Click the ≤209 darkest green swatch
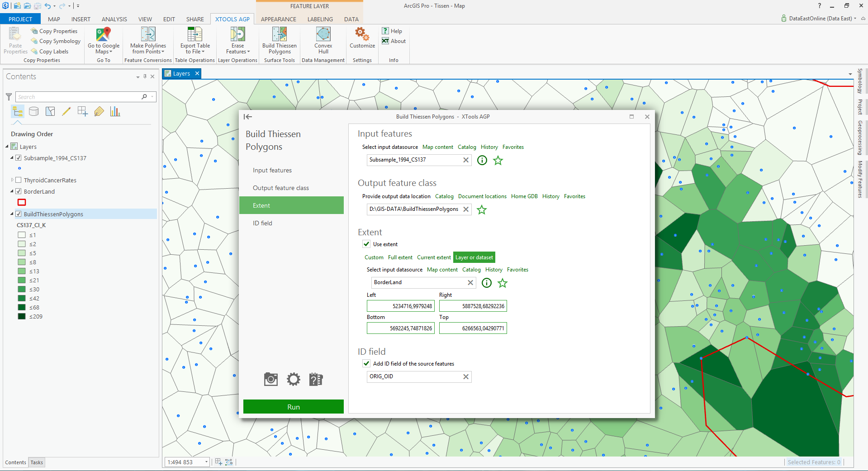868x471 pixels. pos(22,316)
